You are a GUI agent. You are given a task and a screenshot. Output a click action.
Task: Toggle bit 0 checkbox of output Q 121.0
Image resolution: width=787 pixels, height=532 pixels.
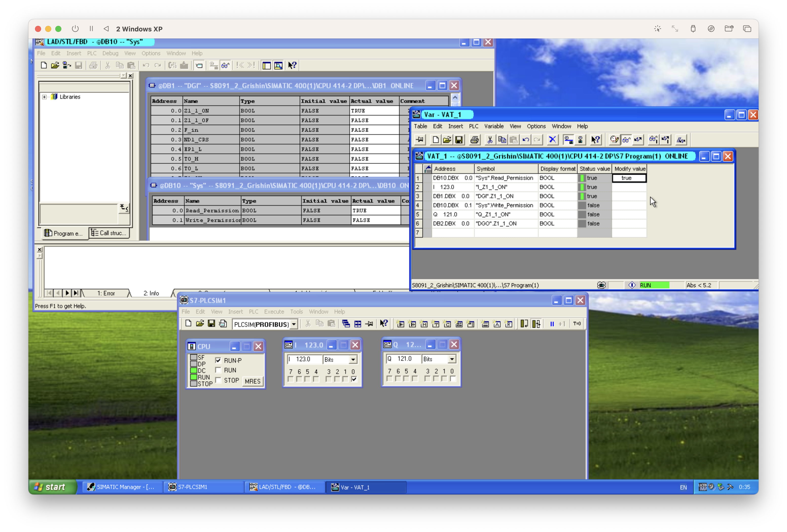coord(452,379)
